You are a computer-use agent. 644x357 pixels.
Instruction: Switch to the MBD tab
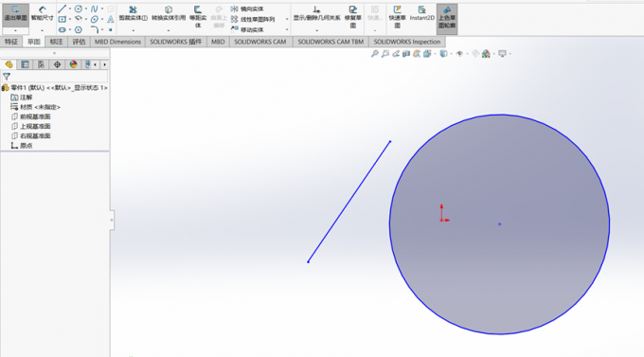pos(218,42)
